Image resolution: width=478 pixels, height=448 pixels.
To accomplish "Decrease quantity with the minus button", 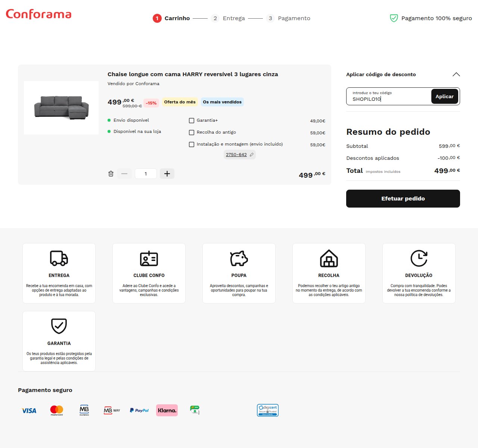I will [124, 174].
